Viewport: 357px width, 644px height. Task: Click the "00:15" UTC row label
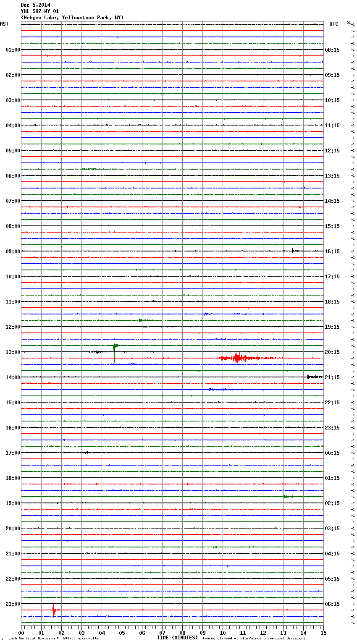[x=332, y=453]
